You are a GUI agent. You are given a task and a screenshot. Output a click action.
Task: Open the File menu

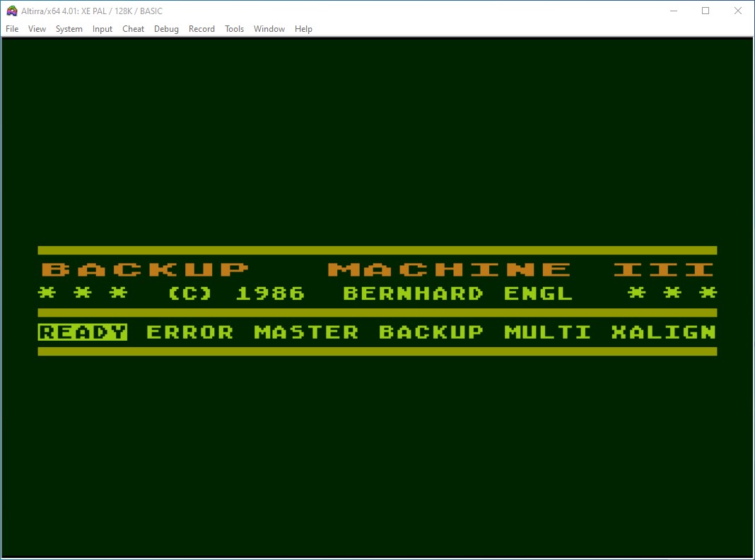tap(12, 29)
